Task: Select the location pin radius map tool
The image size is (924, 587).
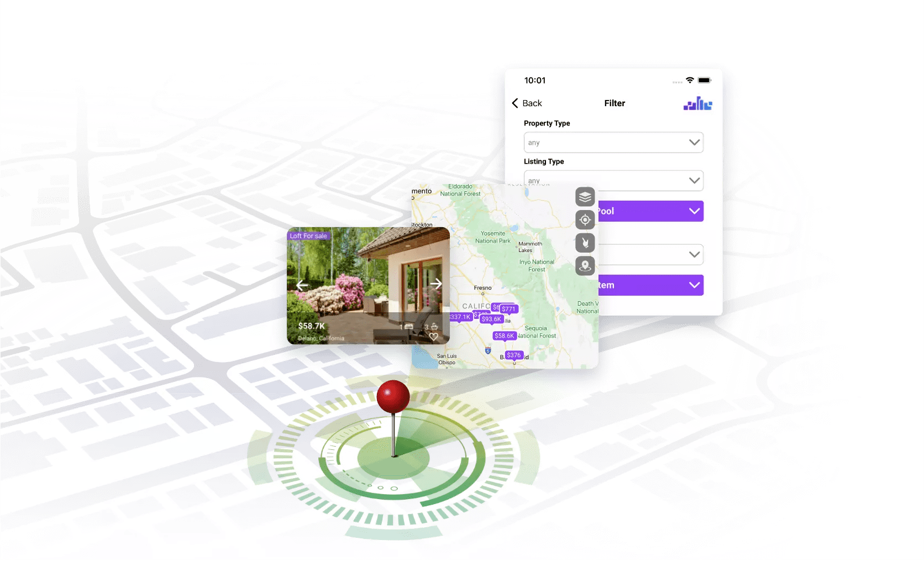Action: [585, 266]
